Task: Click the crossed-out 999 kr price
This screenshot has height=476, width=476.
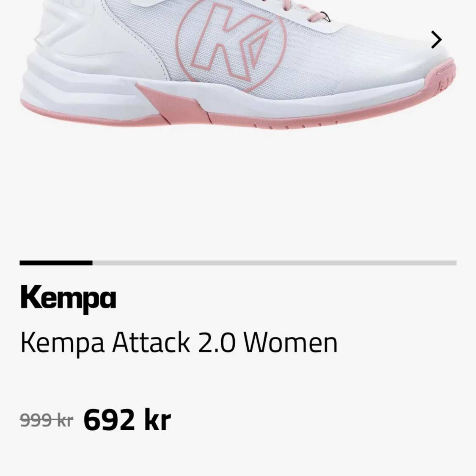Action: click(47, 421)
